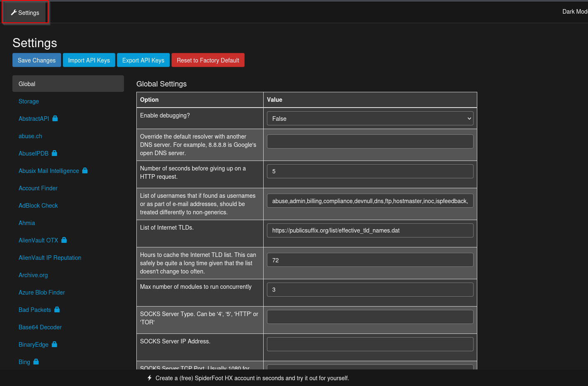This screenshot has width=588, height=386.
Task: Click the lock icon next to Bing
Action: pyautogui.click(x=36, y=362)
